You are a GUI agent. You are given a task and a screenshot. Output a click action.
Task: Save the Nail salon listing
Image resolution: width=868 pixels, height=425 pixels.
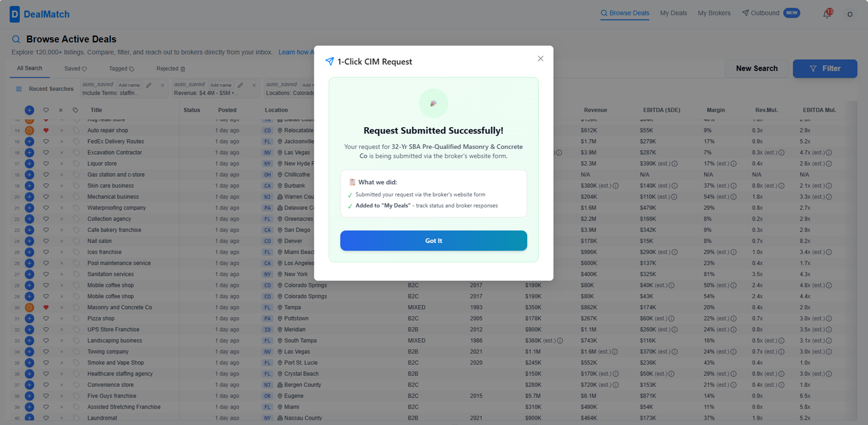tap(46, 241)
